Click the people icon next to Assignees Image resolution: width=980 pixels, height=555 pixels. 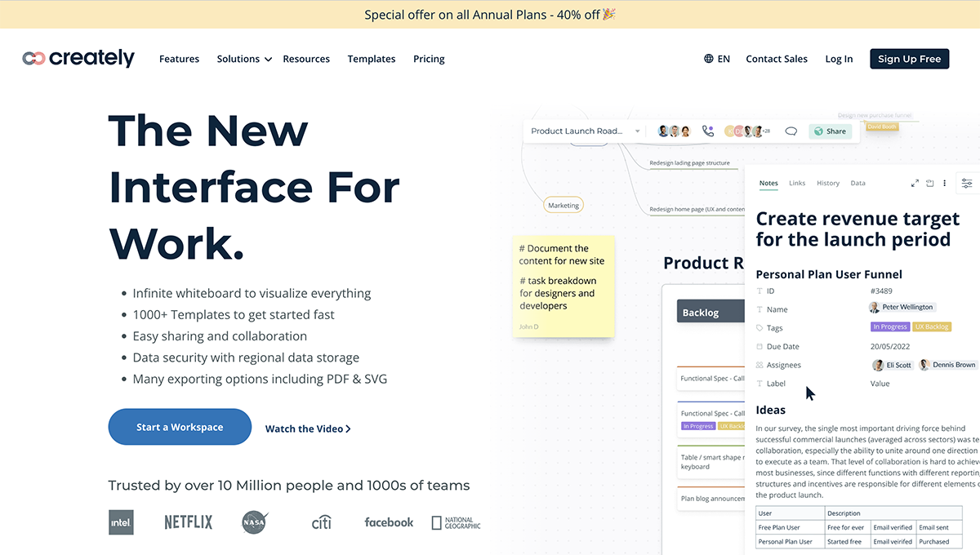(759, 365)
